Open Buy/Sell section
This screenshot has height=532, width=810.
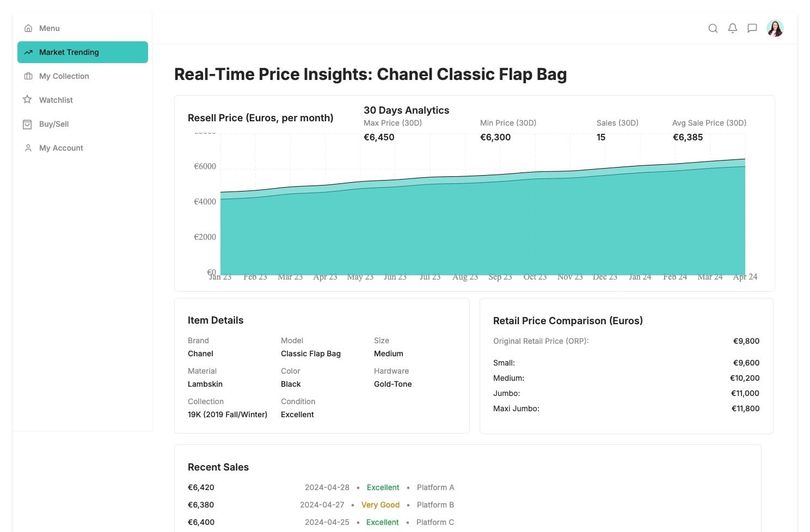(x=83, y=124)
